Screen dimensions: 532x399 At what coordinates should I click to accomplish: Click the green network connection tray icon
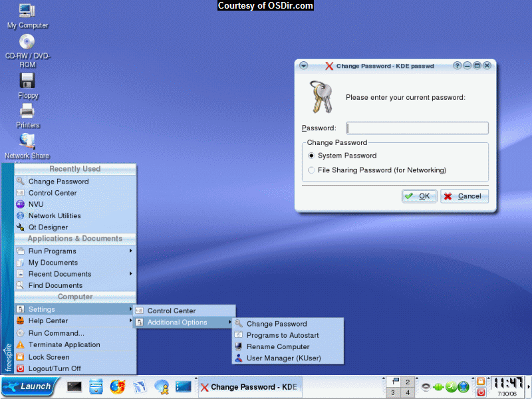438,386
